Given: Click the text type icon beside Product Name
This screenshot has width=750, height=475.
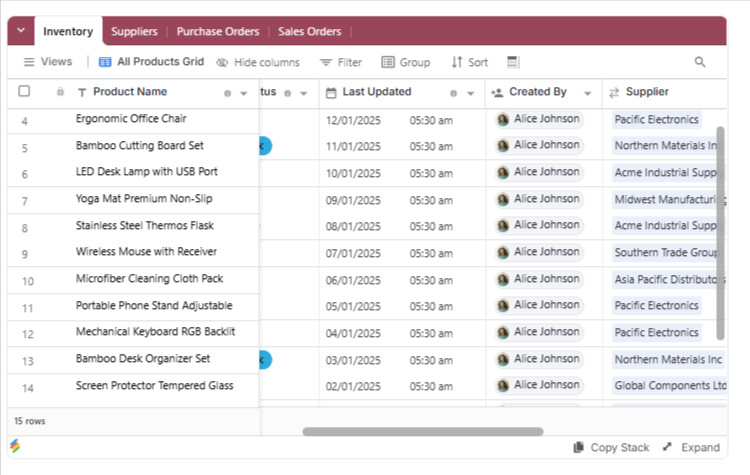Looking at the screenshot, I should pyautogui.click(x=82, y=92).
